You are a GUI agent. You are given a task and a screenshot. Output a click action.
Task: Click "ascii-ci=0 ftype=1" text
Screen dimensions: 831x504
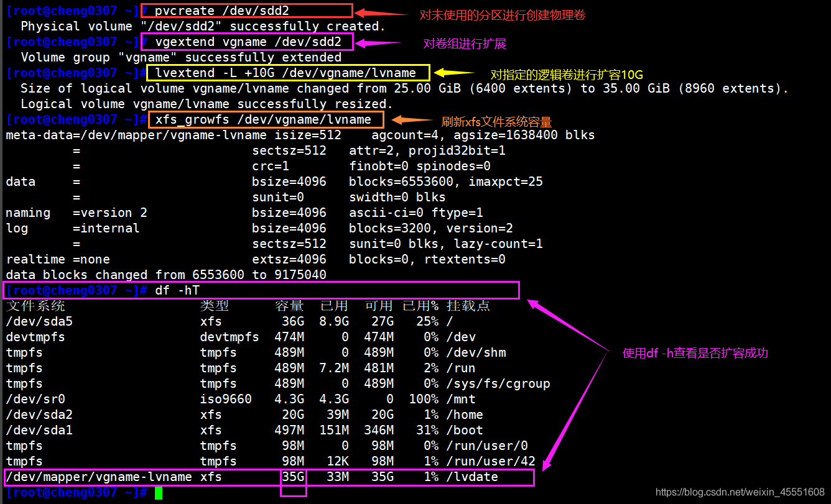tap(416, 213)
